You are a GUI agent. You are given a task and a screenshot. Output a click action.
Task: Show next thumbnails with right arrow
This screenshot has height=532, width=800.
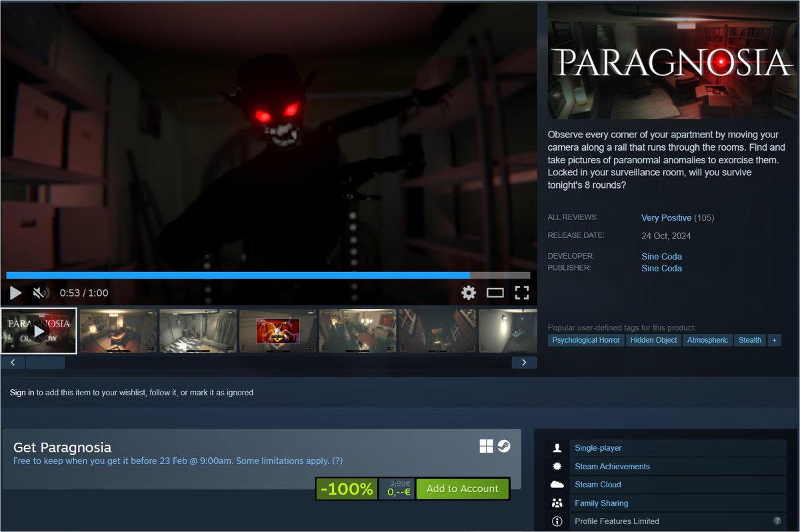pyautogui.click(x=524, y=363)
